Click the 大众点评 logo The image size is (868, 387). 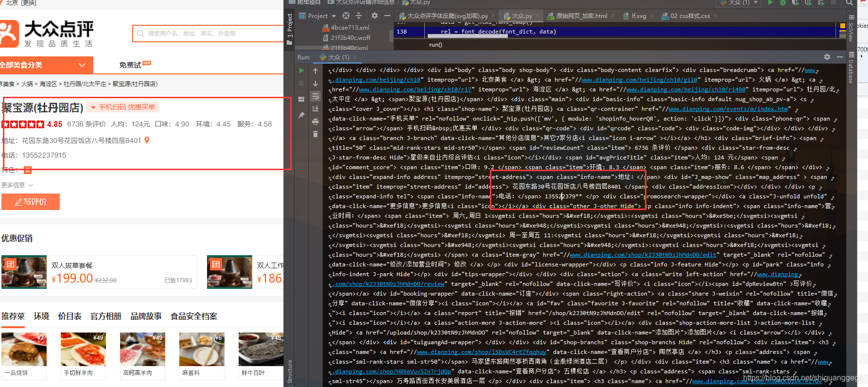46,34
